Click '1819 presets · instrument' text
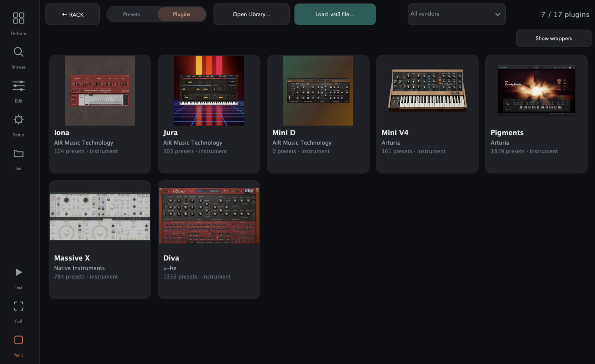This screenshot has width=595, height=364. point(524,151)
